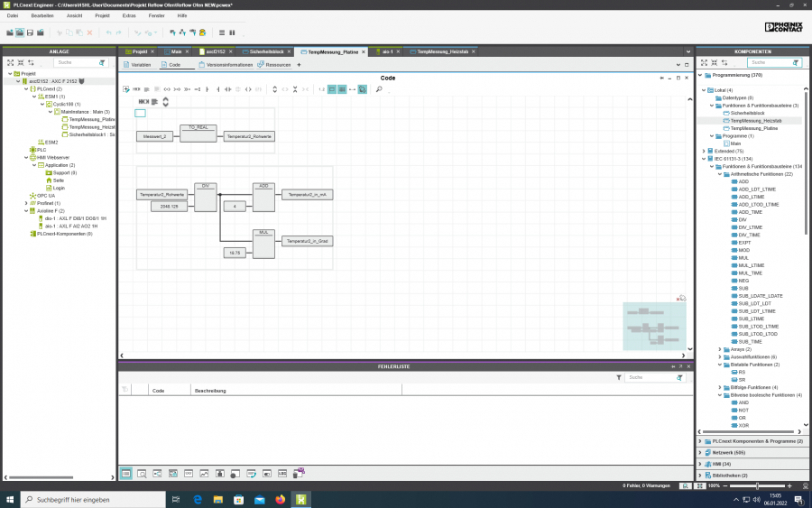The width and height of the screenshot is (812, 508).
Task: Click the zoom slider in status bar
Action: [756, 485]
